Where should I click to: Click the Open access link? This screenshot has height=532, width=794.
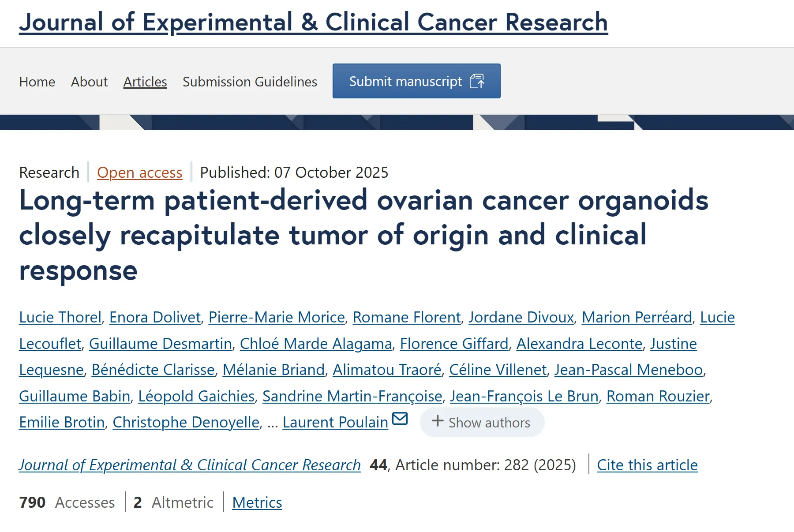[x=139, y=172]
